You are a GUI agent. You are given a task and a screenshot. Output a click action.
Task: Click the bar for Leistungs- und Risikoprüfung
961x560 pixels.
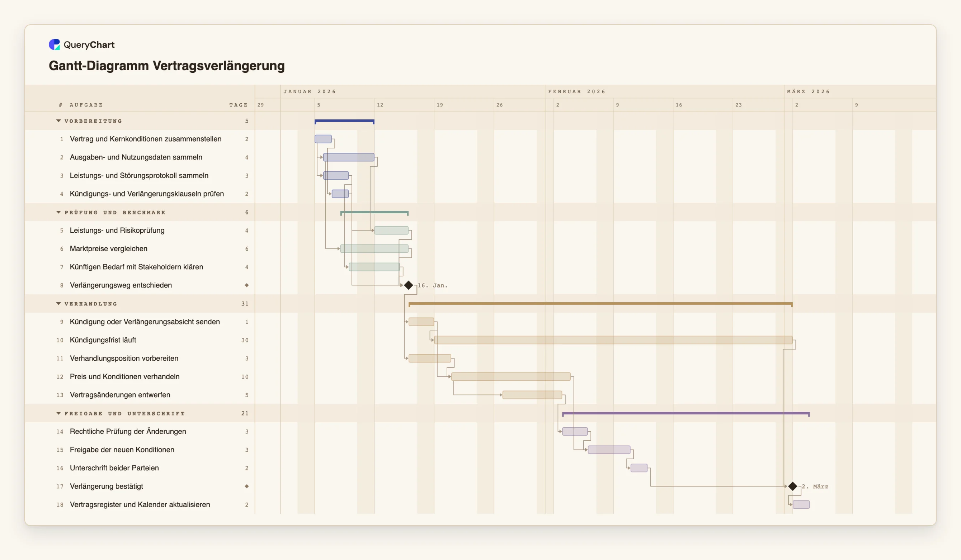pos(391,230)
